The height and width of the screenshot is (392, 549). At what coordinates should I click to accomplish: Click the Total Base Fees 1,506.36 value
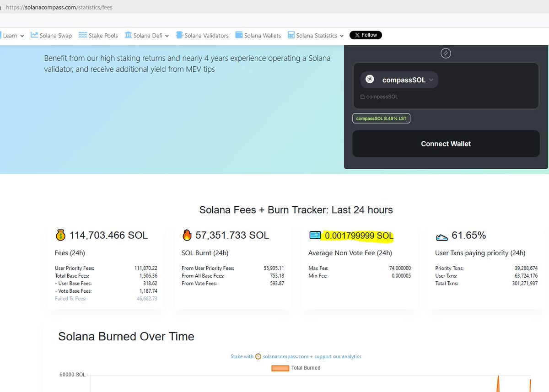[x=148, y=276]
